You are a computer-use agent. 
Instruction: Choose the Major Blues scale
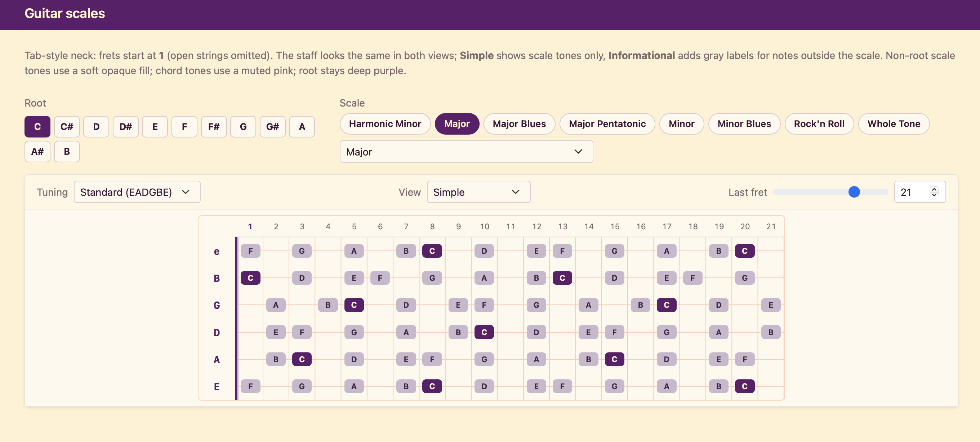tap(519, 124)
